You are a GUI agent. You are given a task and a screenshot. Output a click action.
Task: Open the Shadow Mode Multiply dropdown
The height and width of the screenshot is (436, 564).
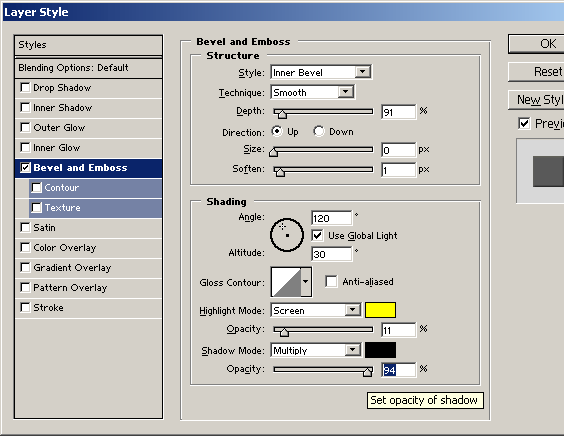(x=315, y=350)
